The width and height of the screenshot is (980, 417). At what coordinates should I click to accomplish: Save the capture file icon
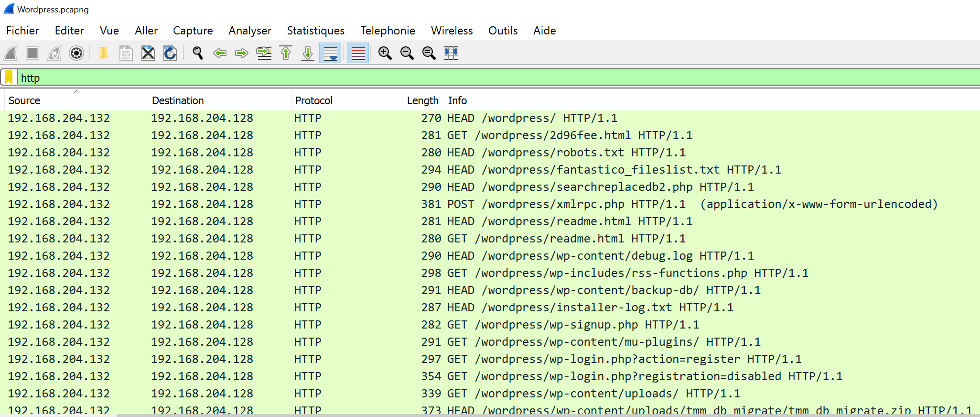(x=126, y=53)
